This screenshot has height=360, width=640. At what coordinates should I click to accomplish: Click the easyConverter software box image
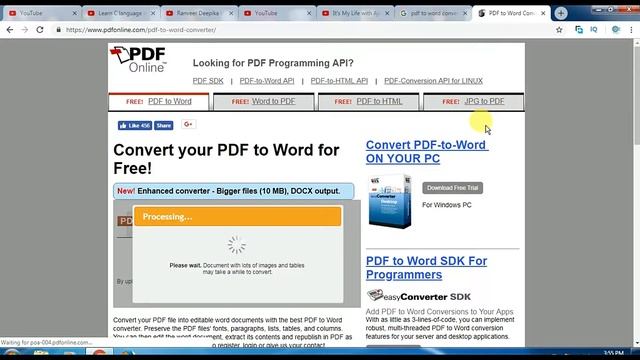(x=390, y=201)
